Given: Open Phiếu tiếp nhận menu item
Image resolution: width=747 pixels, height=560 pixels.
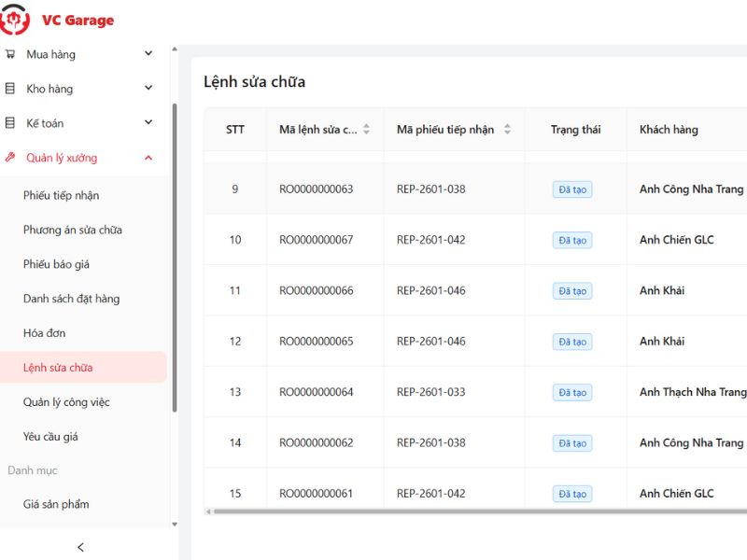Looking at the screenshot, I should pos(61,195).
